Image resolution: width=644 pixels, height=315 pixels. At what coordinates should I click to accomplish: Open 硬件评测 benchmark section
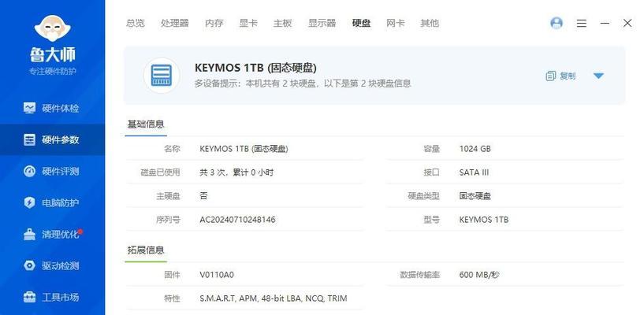click(52, 172)
